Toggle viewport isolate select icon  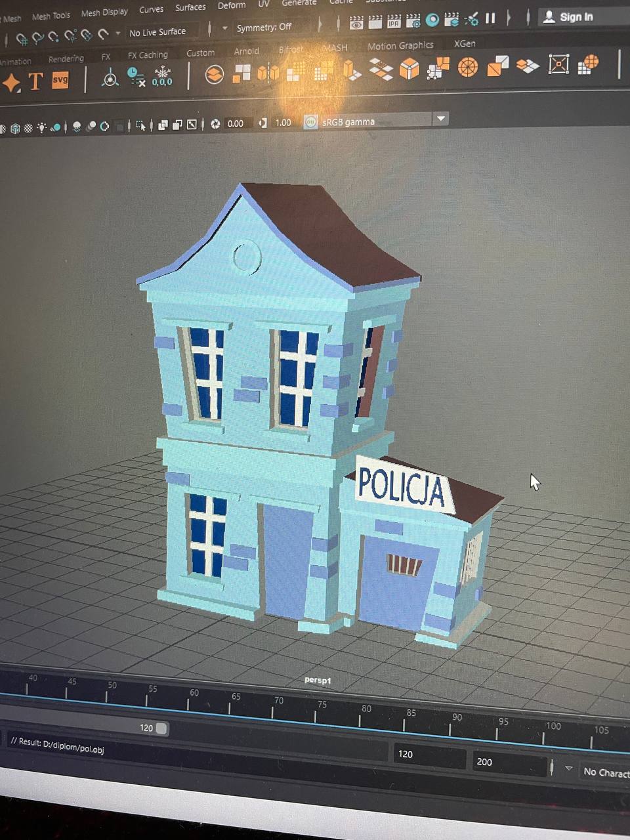pyautogui.click(x=140, y=125)
